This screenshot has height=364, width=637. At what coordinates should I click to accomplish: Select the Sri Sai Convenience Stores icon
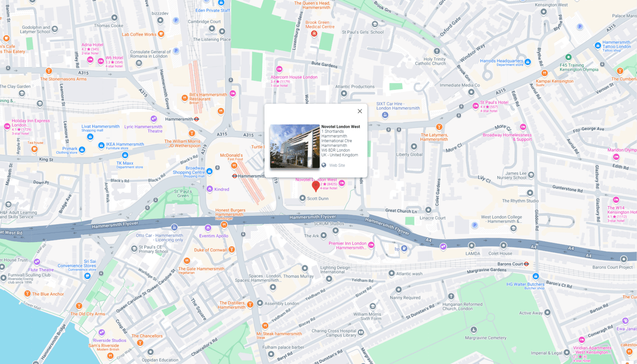[87, 276]
